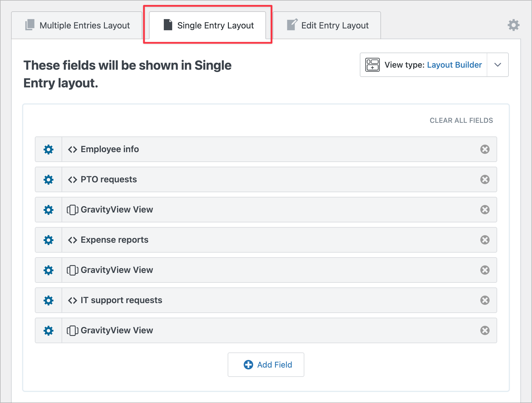Screen dimensions: 532x403
Task: Select the Single Entry Layout tab
Action: (207, 26)
